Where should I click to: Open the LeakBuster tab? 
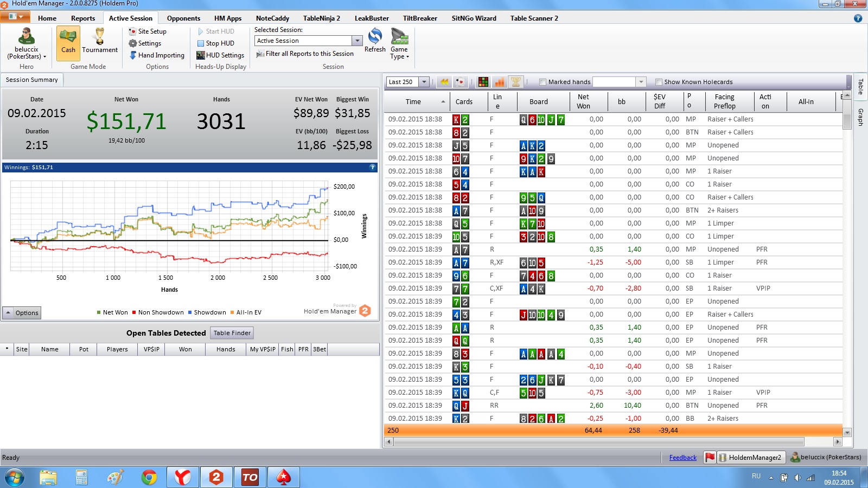[x=372, y=18]
